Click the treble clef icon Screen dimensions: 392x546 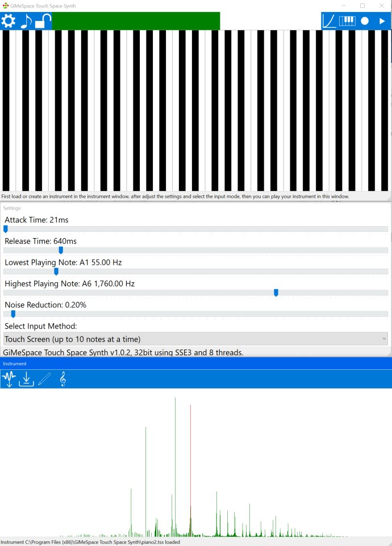62,379
